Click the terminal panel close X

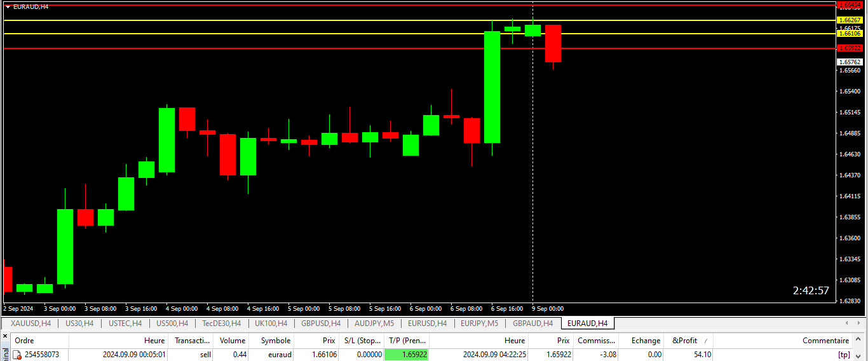coord(6,336)
